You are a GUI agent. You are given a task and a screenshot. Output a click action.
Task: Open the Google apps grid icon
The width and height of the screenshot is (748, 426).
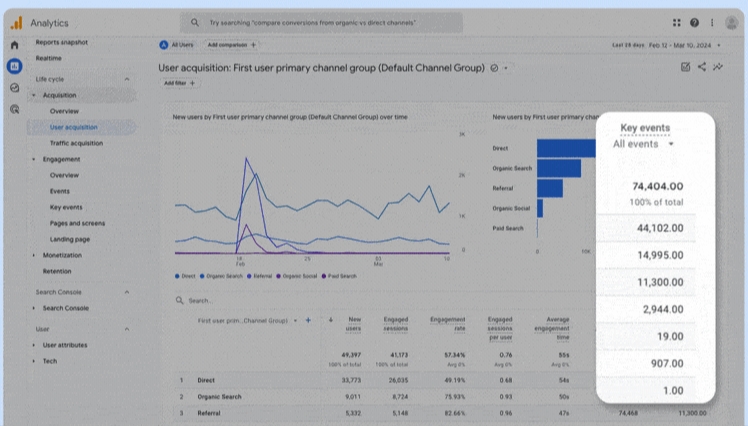click(676, 22)
